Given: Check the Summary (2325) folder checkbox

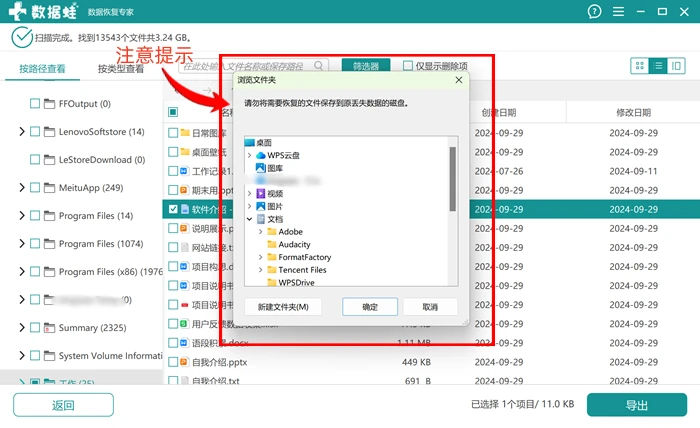Looking at the screenshot, I should click(35, 328).
